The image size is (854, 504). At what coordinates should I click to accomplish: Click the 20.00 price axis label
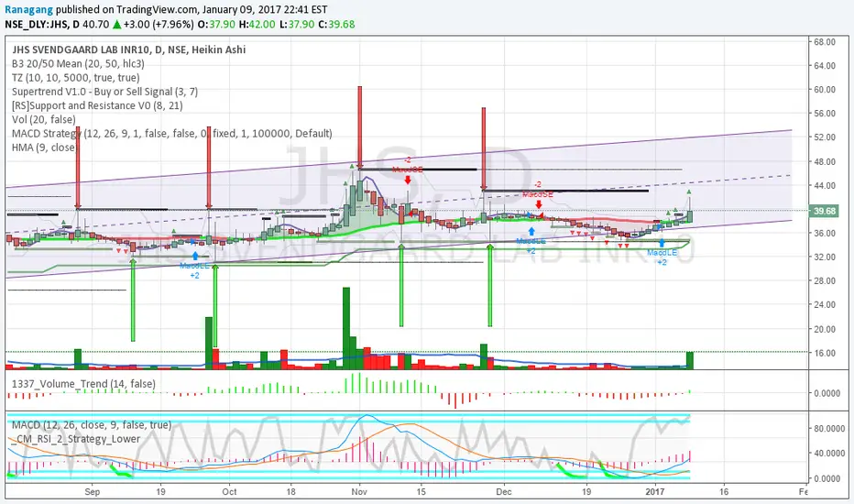click(x=825, y=329)
